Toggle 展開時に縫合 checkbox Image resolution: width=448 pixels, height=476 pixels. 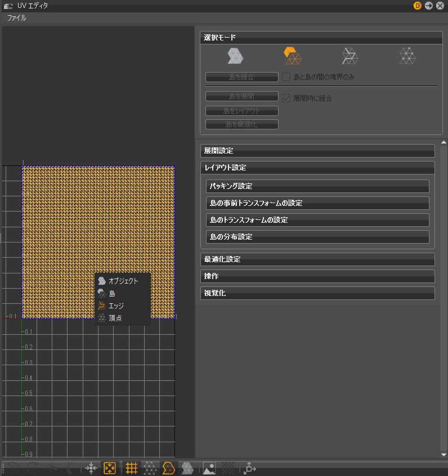286,98
